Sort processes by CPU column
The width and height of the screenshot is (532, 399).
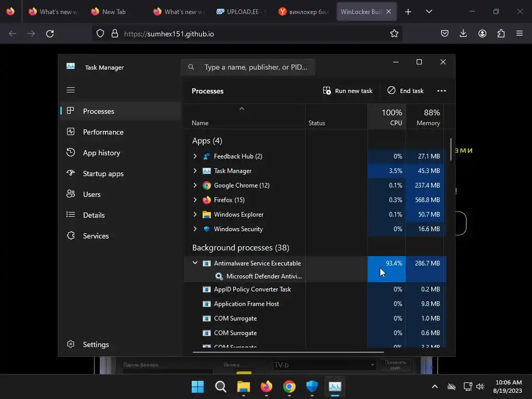pyautogui.click(x=387, y=117)
